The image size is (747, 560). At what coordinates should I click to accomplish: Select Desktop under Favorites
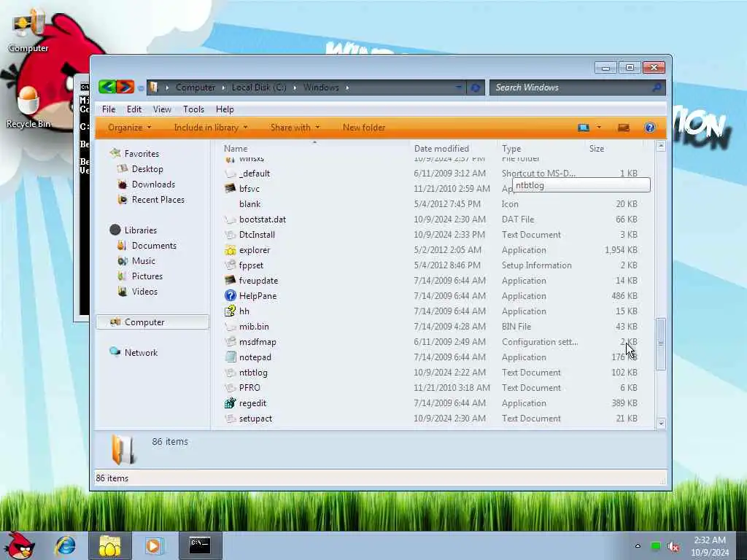147,169
